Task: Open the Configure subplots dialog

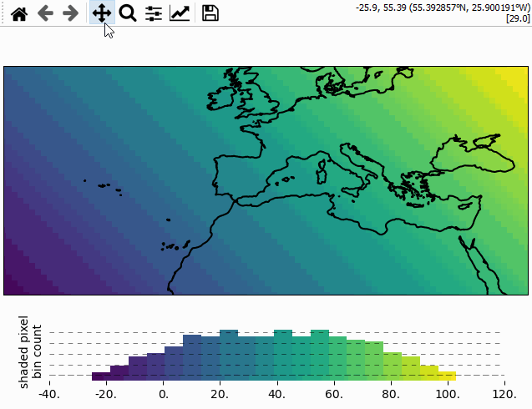Action: coord(154,13)
